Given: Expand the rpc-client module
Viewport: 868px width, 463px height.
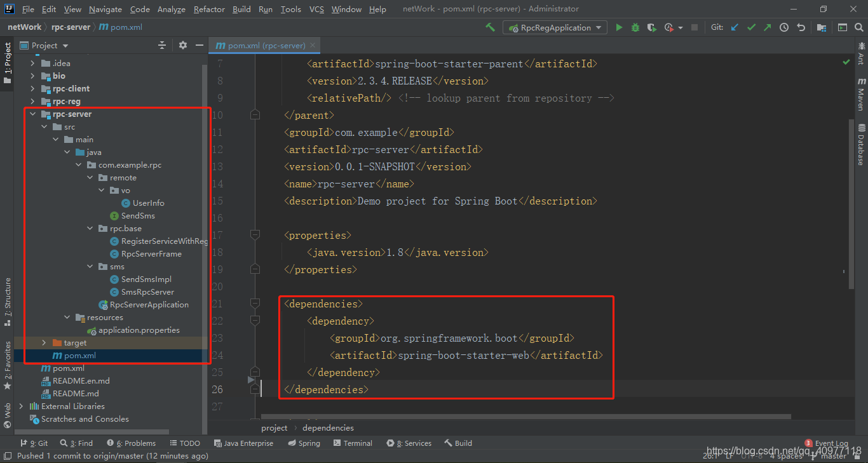Looking at the screenshot, I should (x=32, y=88).
